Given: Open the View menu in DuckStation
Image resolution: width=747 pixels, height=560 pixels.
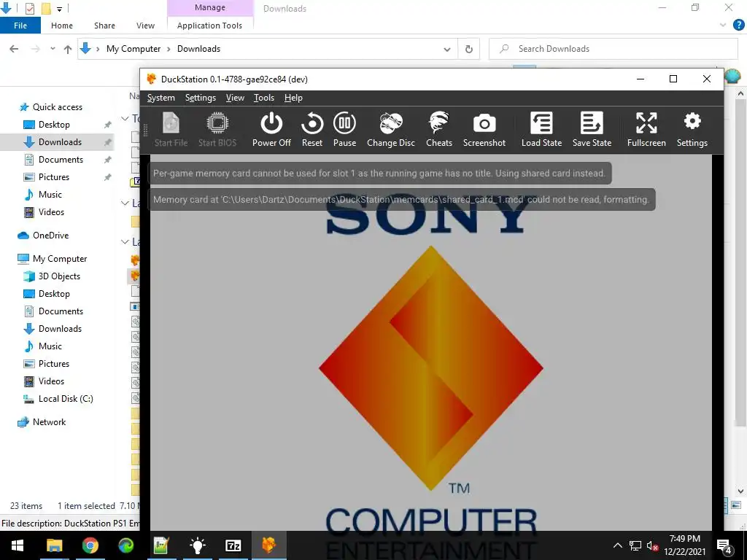Looking at the screenshot, I should point(235,98).
